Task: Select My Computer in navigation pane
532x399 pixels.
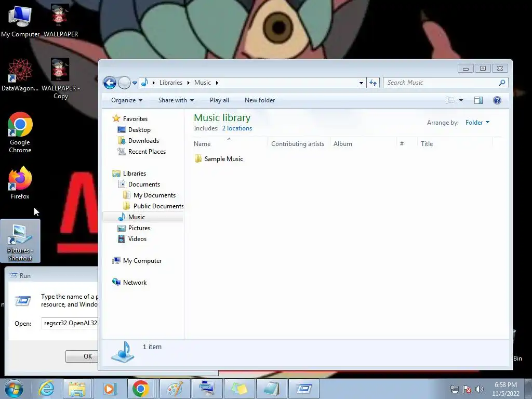Action: point(137,261)
